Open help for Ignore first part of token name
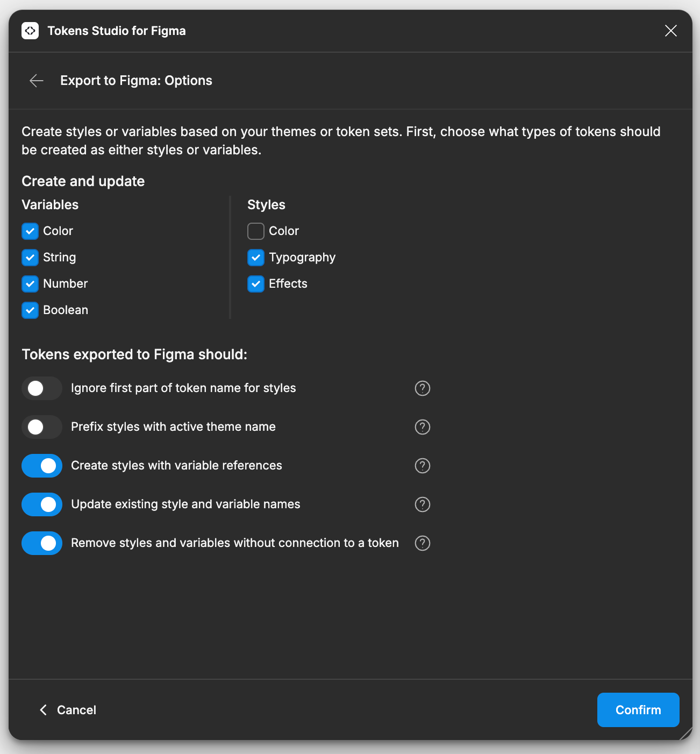The height and width of the screenshot is (754, 700). pos(423,388)
